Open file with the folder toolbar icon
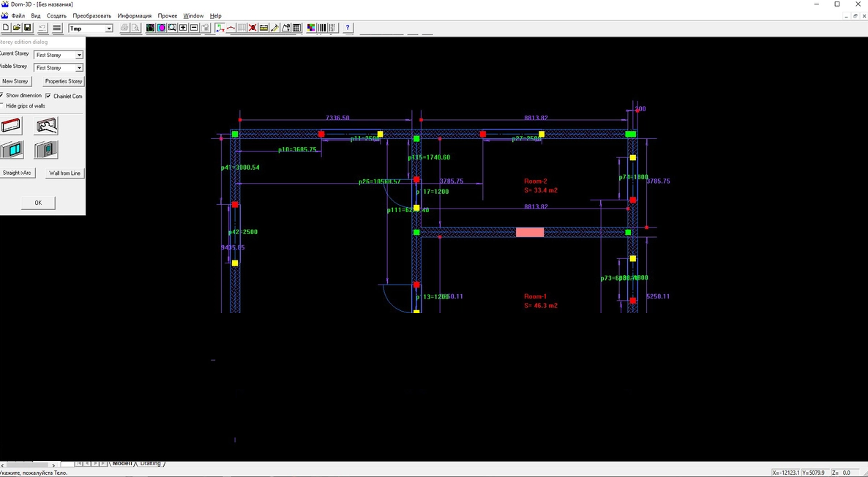868x477 pixels. coord(17,28)
